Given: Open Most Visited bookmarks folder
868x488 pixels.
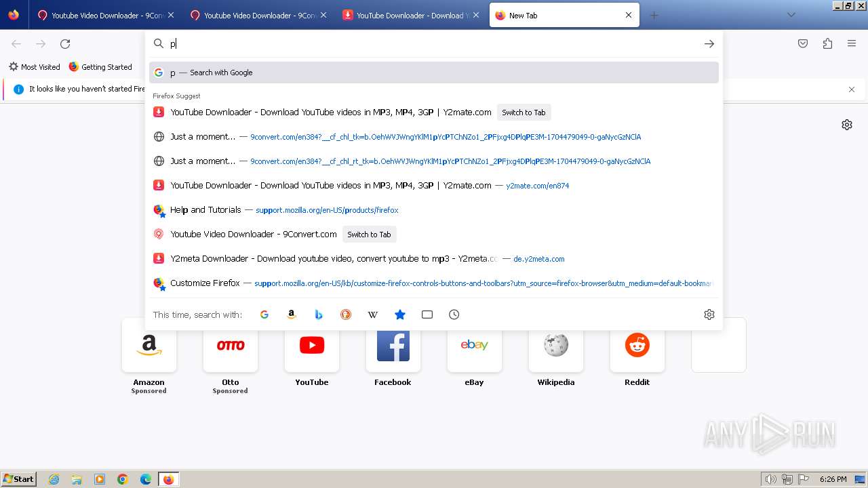Looking at the screenshot, I should tap(34, 67).
